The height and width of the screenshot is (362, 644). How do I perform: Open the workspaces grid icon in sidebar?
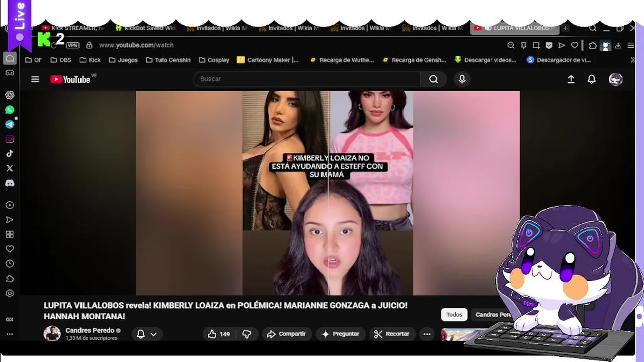(x=10, y=234)
